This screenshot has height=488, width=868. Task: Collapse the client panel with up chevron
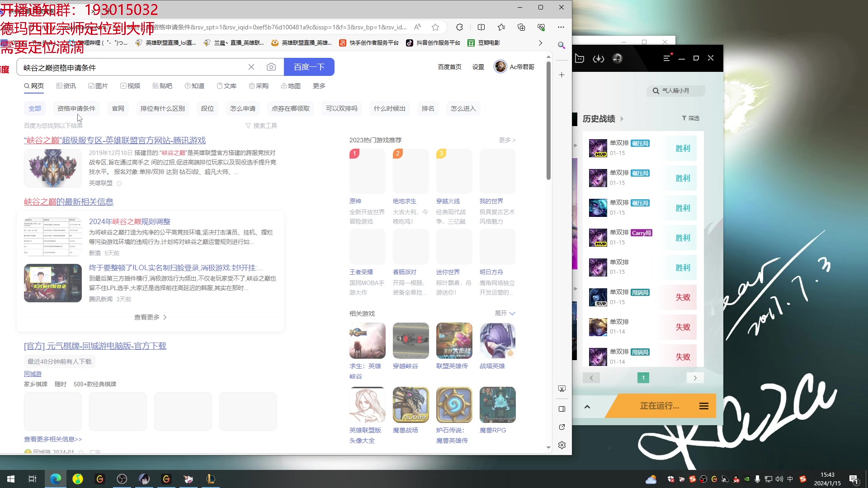click(587, 407)
